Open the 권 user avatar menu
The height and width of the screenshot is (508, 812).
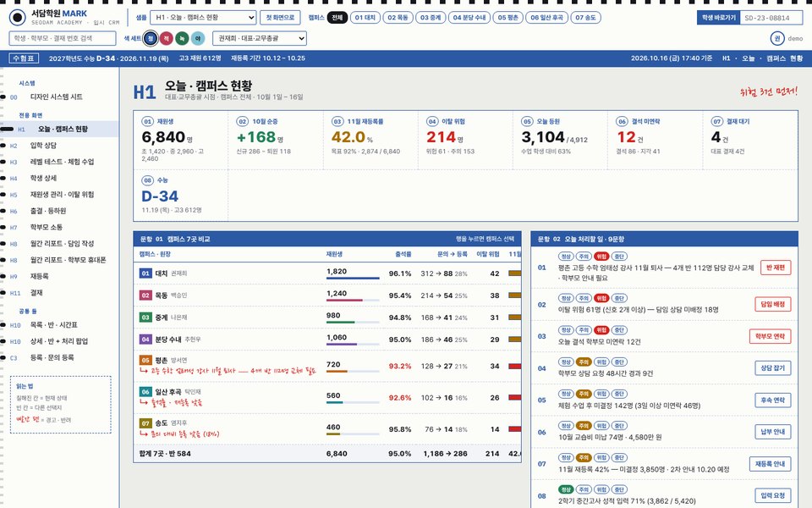(x=776, y=38)
